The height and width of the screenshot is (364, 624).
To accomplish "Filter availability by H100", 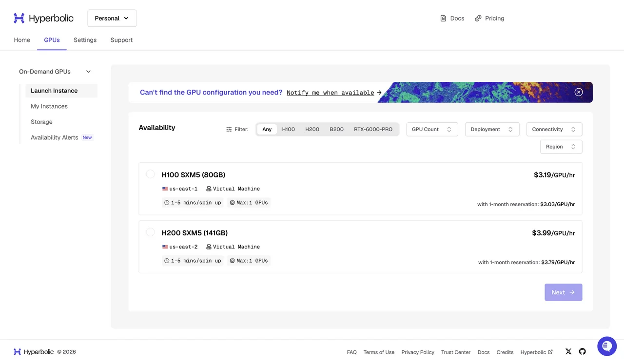I will click(x=289, y=129).
